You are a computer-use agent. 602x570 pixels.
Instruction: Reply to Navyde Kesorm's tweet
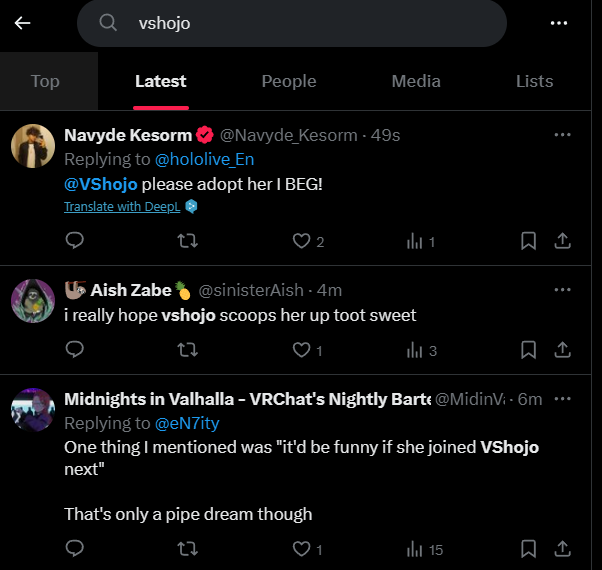coord(74,241)
